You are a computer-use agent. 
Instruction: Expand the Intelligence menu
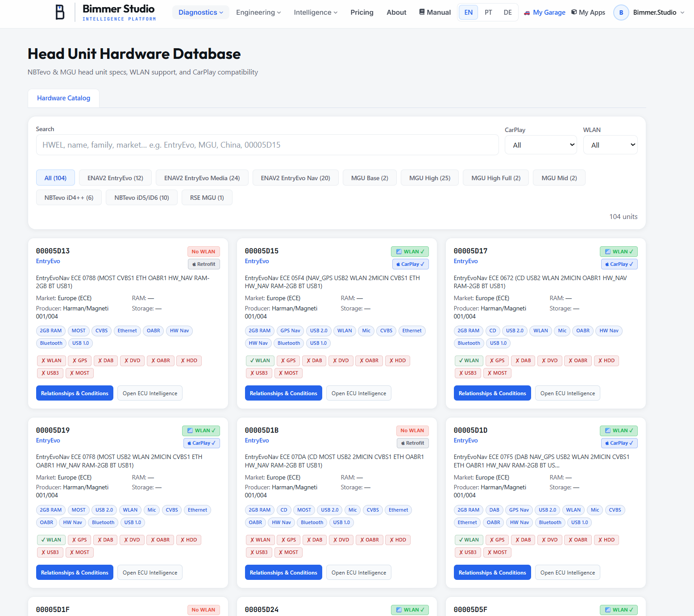316,12
